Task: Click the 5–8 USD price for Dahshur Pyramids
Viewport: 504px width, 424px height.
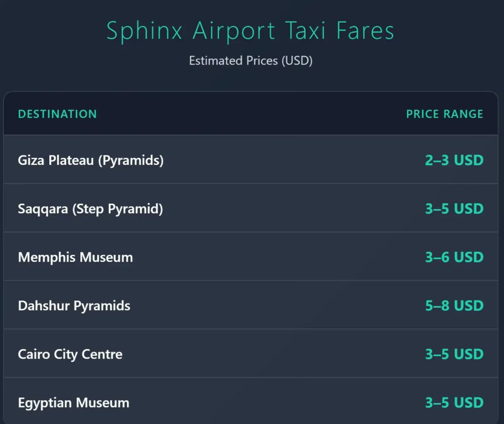Action: (454, 305)
